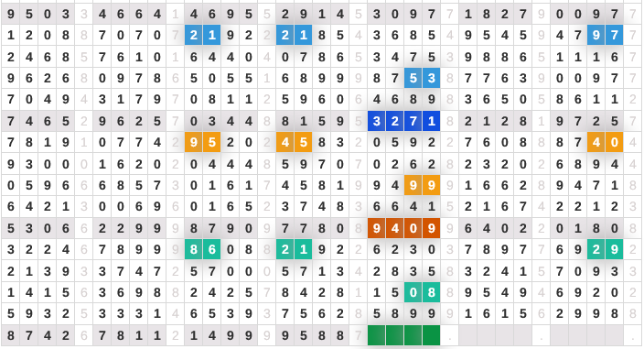Click the teal cell containing 6
Screen dimensions: 644x349
pos(212,249)
